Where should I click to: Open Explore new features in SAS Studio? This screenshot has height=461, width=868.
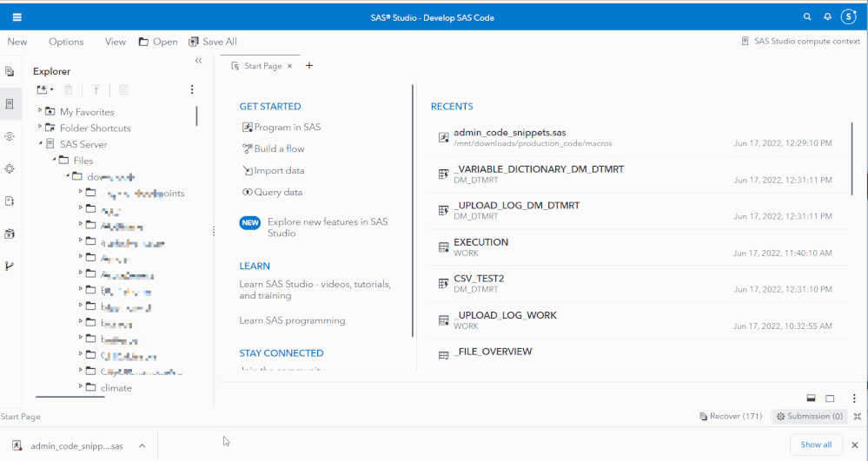click(x=328, y=227)
